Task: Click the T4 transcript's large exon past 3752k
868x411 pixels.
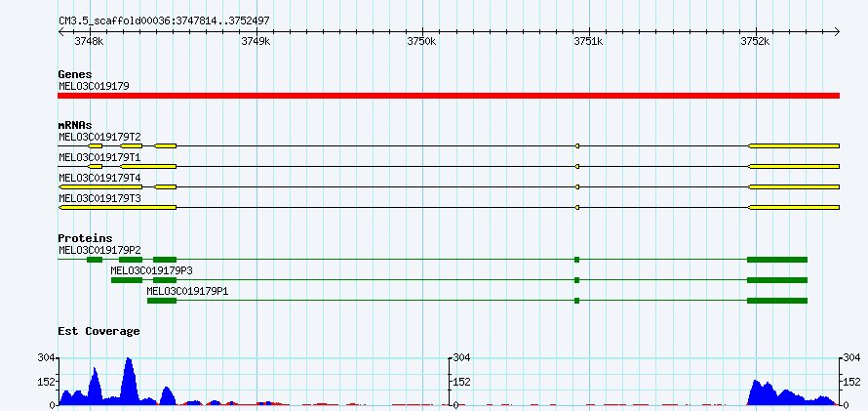Action: [794, 186]
